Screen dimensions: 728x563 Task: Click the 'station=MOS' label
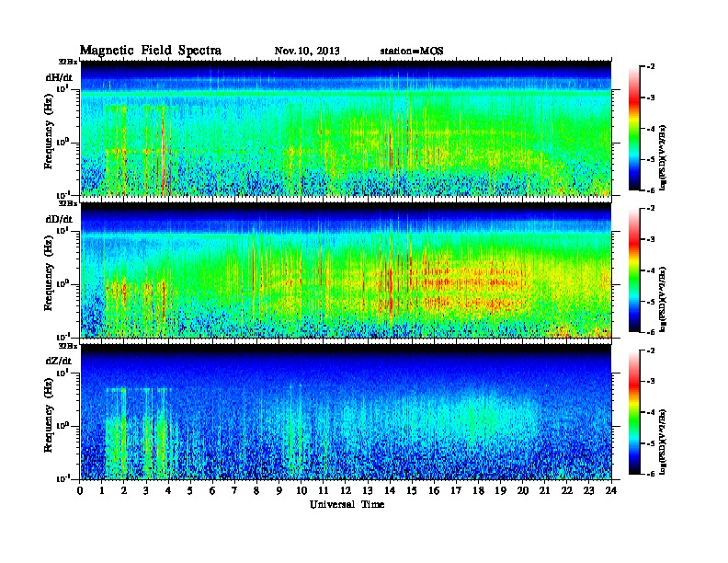[x=412, y=52]
